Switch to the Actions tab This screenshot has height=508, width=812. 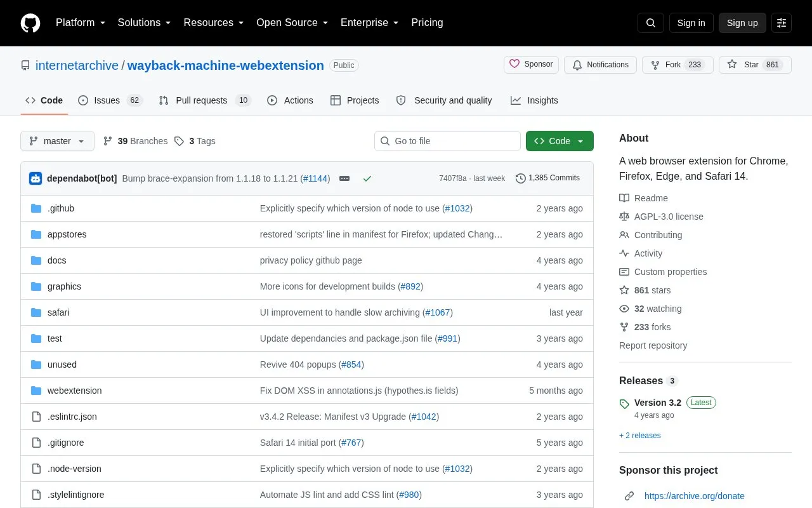pos(290,100)
